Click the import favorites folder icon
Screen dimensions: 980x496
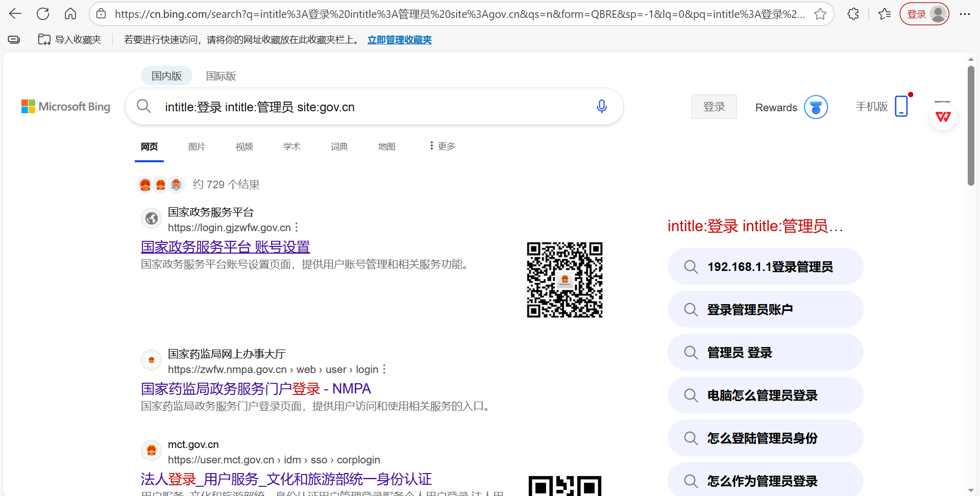tap(44, 39)
